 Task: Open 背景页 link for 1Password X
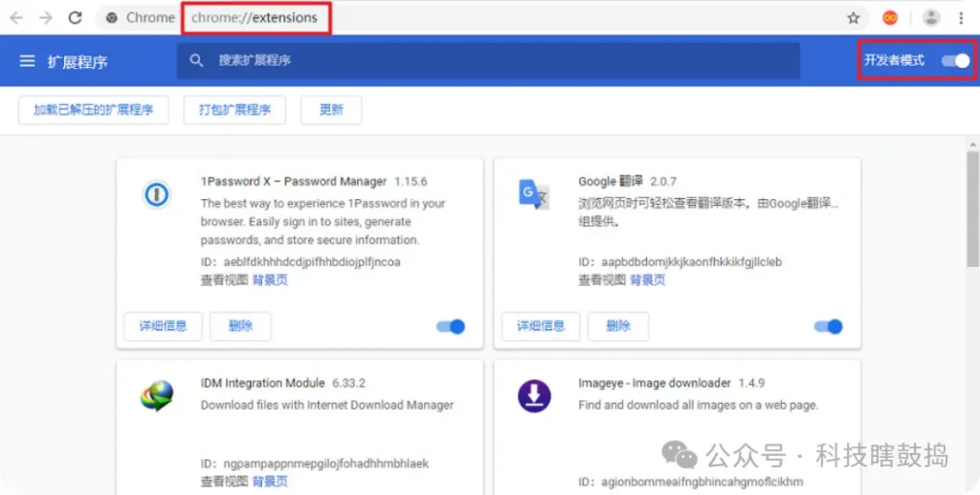coord(270,280)
